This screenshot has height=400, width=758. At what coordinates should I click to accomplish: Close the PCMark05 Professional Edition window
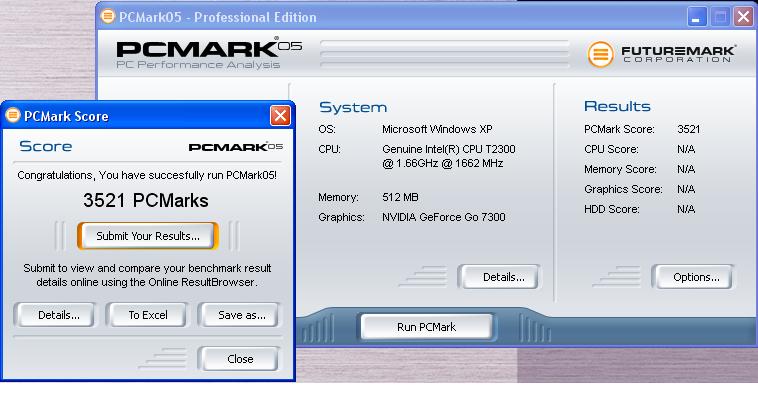coord(743,17)
